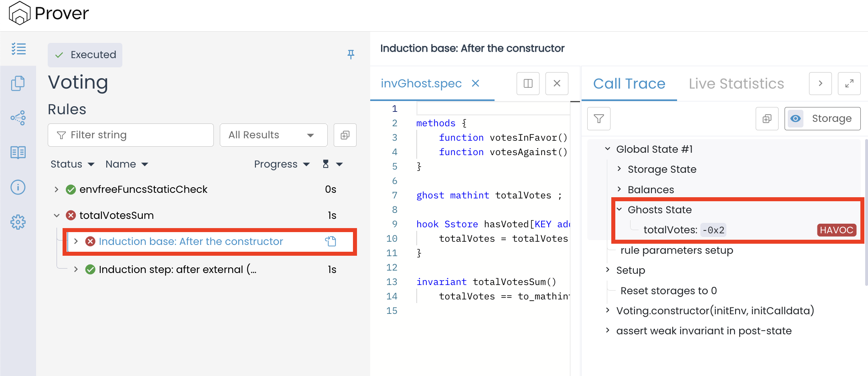Click the info circle sidebar icon

[18, 187]
